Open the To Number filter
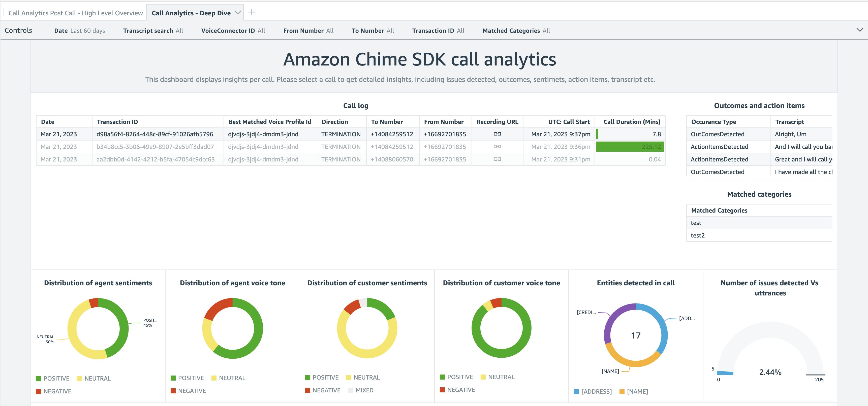Image resolution: width=868 pixels, height=406 pixels. pyautogui.click(x=373, y=30)
